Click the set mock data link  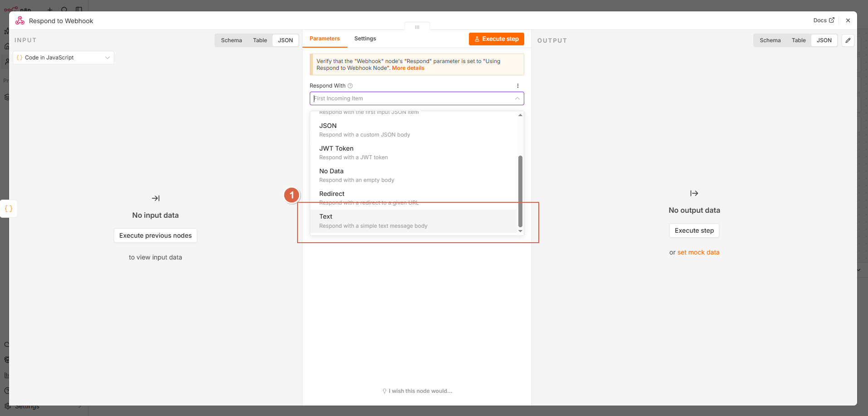pyautogui.click(x=698, y=252)
